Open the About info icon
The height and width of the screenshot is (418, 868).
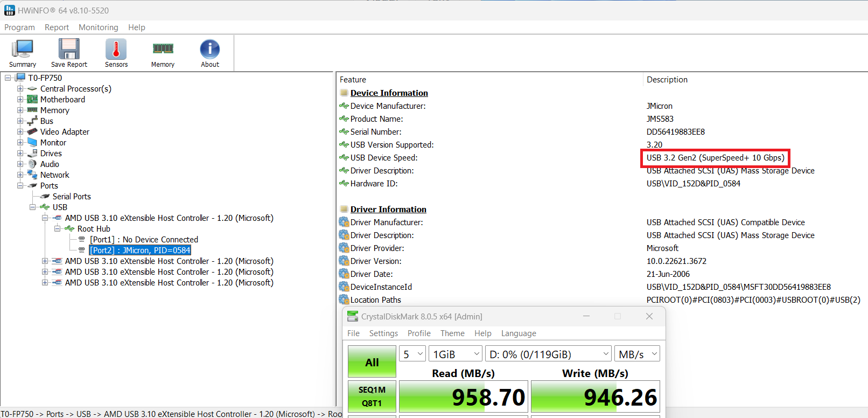tap(210, 49)
